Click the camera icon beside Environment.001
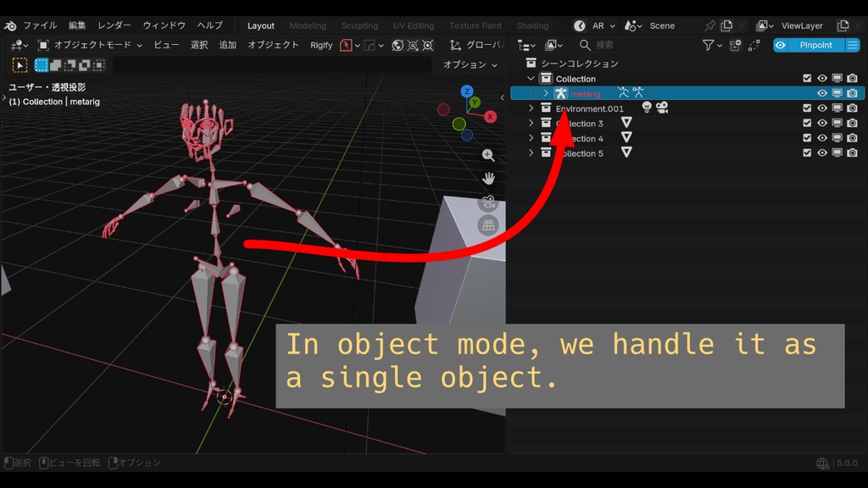 click(x=661, y=108)
